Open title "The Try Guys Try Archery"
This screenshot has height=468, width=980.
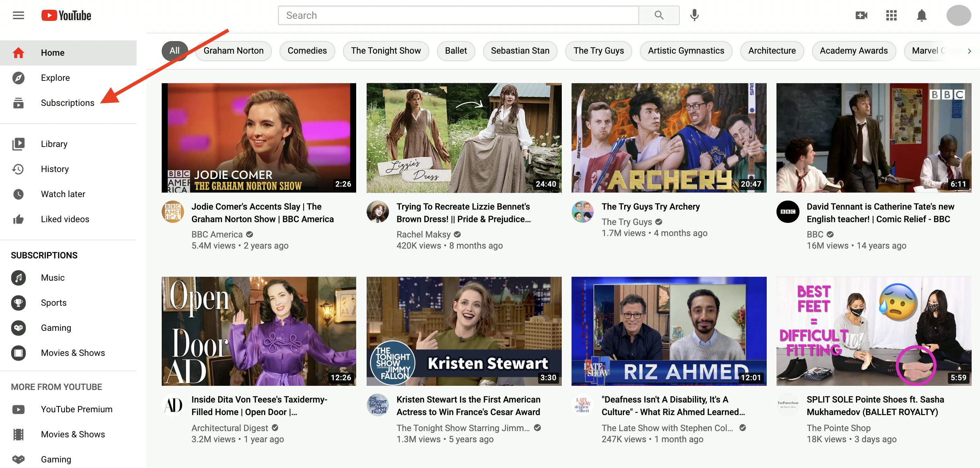(651, 206)
